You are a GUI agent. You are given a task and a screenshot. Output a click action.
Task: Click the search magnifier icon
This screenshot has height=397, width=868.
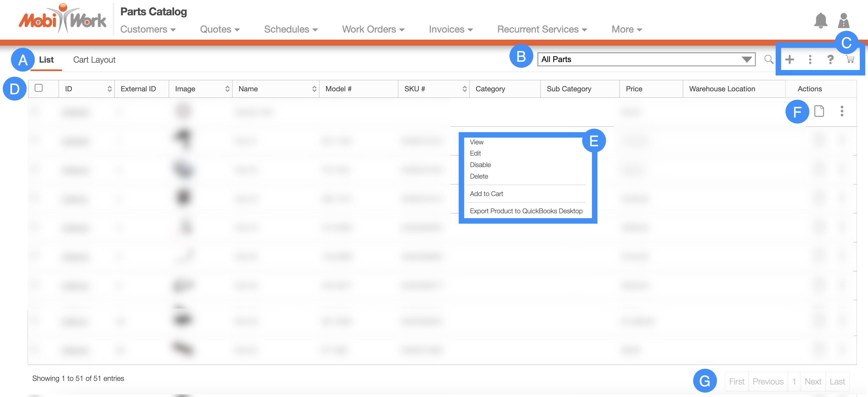click(x=769, y=59)
